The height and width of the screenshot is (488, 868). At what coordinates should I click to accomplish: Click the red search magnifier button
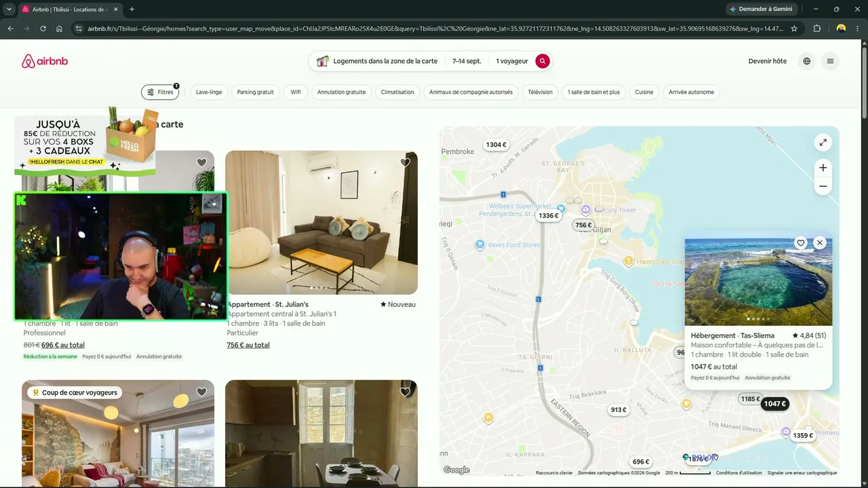[x=542, y=61]
